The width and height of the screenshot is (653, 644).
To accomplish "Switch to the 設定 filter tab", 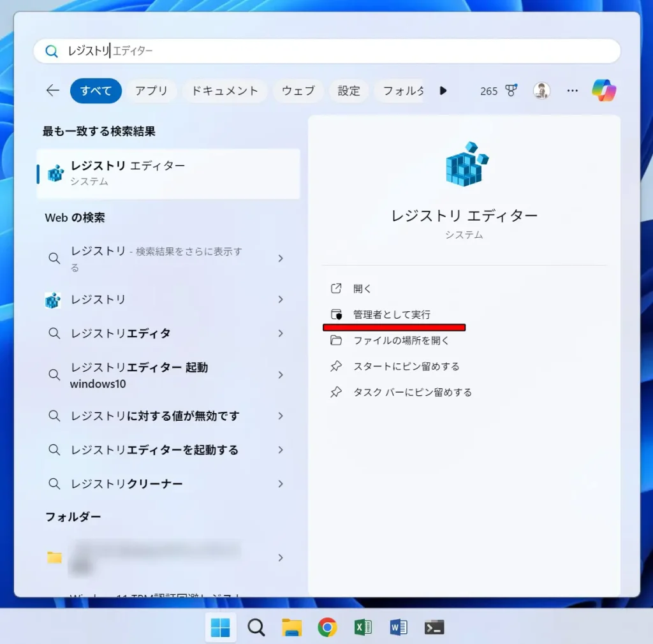I will pos(349,91).
